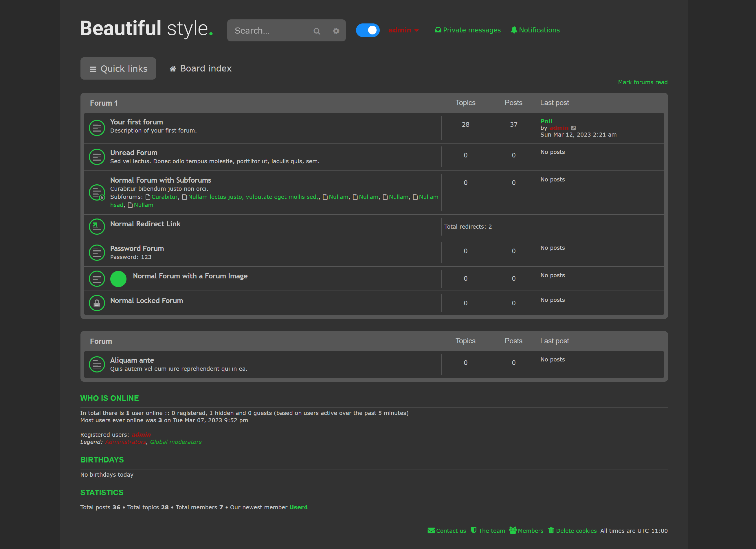The image size is (756, 549).
Task: Open the Curabitur subforum
Action: 165,197
